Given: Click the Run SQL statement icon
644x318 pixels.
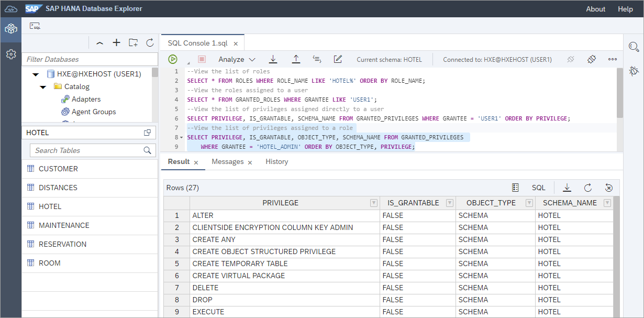Looking at the screenshot, I should point(173,60).
